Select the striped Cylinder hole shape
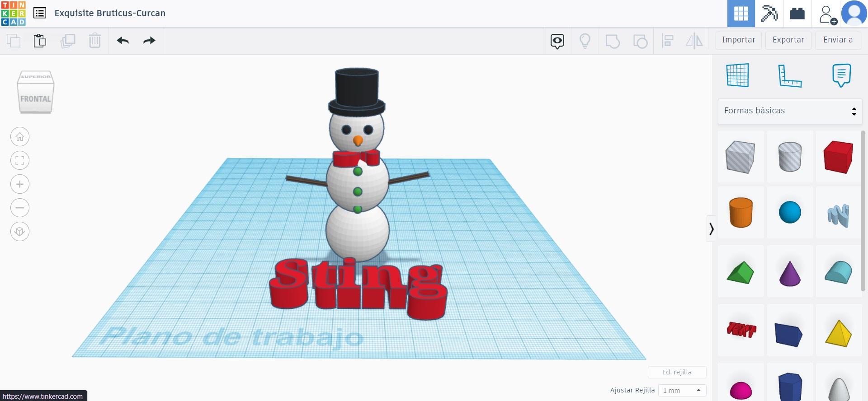Screen dimensions: 868x401 790,157
